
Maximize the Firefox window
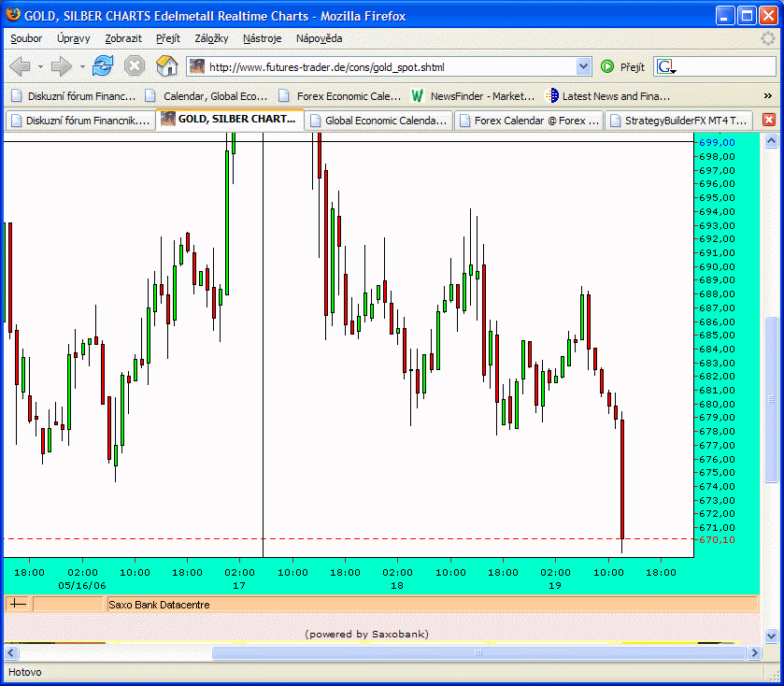[x=747, y=15]
